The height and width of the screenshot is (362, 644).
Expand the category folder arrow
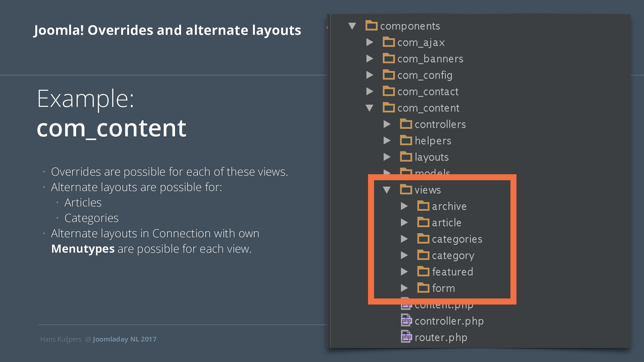click(x=404, y=255)
